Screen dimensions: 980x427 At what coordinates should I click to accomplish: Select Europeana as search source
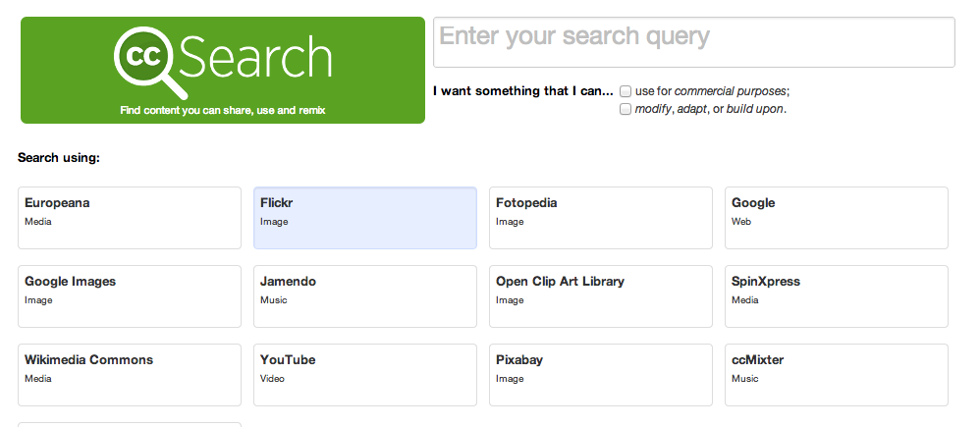click(x=130, y=218)
